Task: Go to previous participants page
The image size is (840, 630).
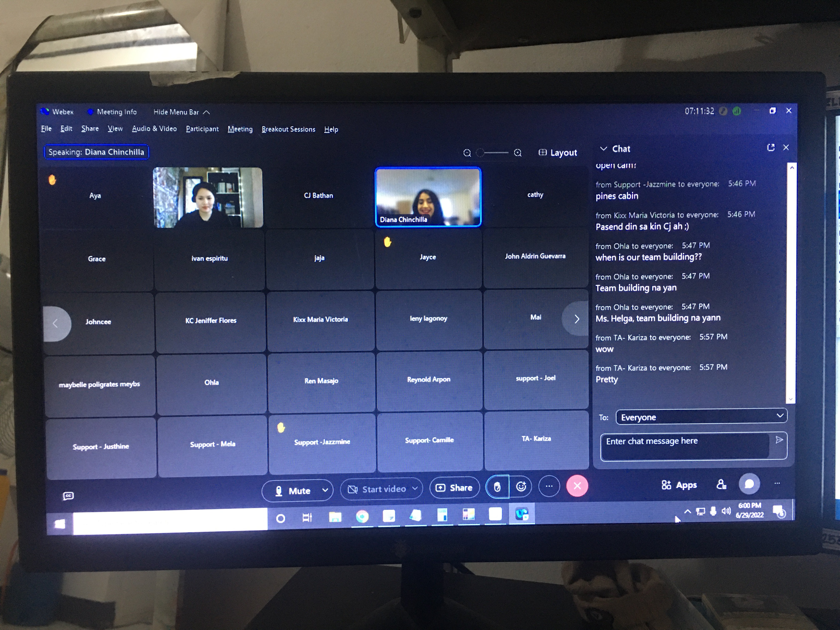Action: (x=56, y=324)
